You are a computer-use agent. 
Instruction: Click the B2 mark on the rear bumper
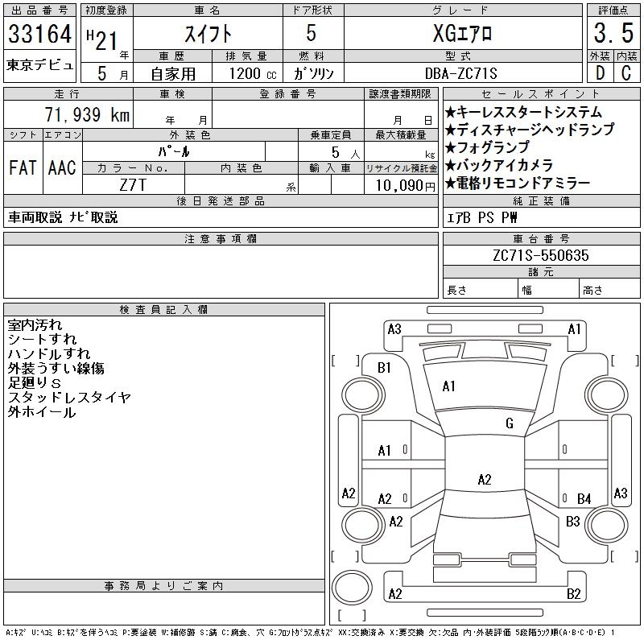573,594
